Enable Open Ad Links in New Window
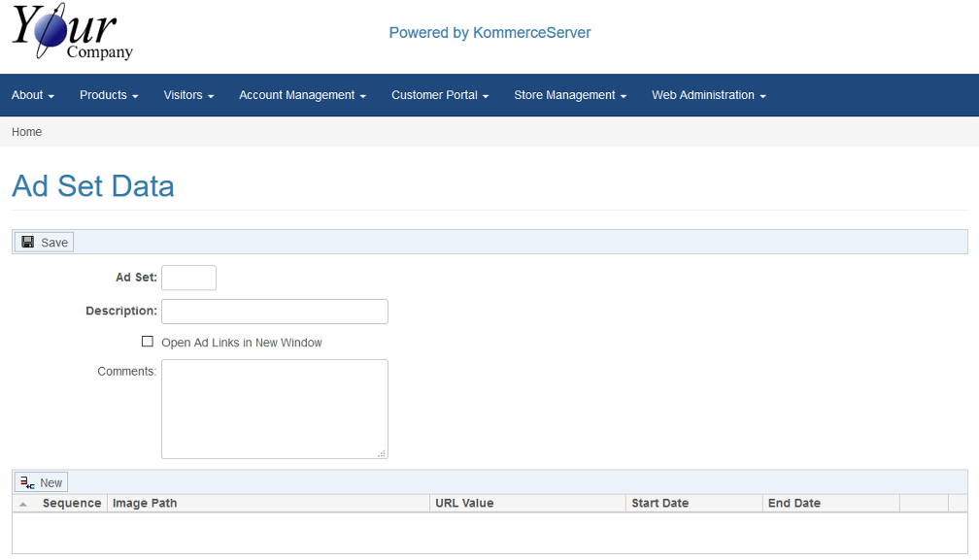The width and height of the screenshot is (979, 560). click(x=148, y=342)
